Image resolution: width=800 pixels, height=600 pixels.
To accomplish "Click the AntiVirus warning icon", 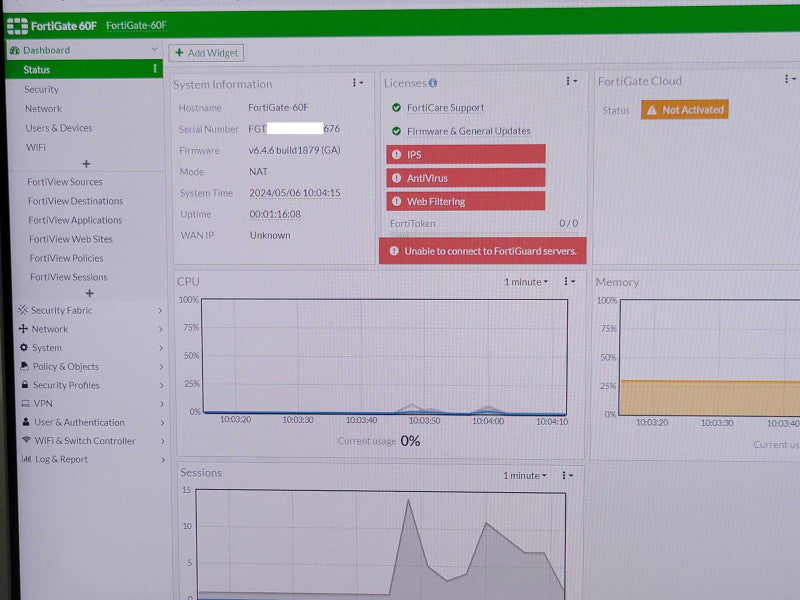I will [396, 178].
